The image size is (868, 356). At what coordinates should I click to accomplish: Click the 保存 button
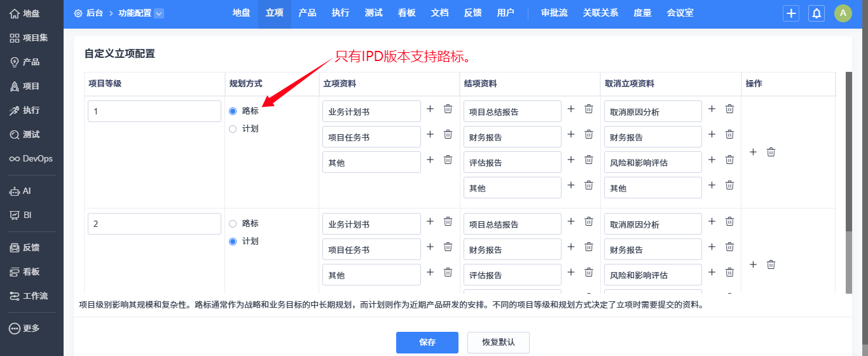click(x=427, y=342)
